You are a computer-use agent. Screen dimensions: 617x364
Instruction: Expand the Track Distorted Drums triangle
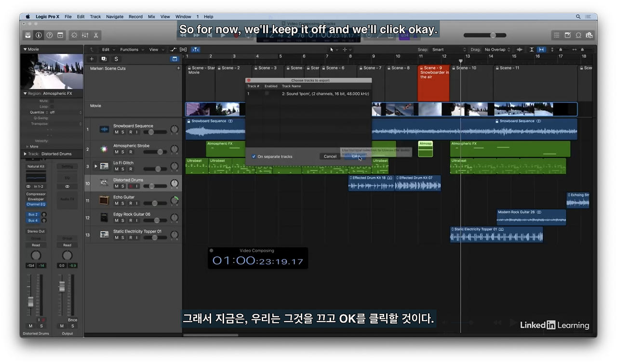click(25, 154)
